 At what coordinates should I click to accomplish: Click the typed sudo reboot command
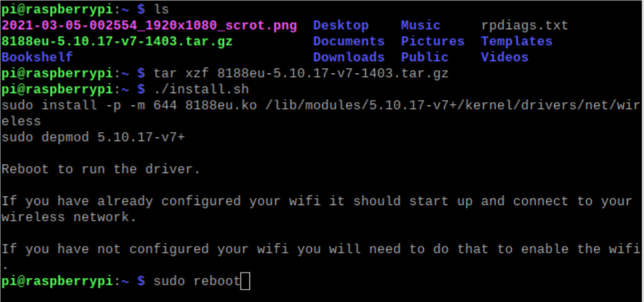click(x=197, y=281)
